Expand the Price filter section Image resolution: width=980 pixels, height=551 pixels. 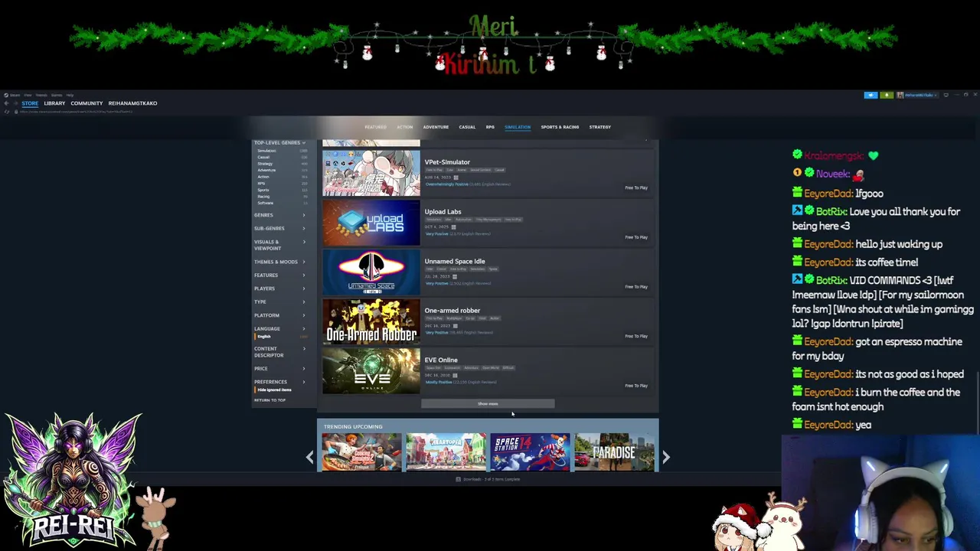coord(279,368)
